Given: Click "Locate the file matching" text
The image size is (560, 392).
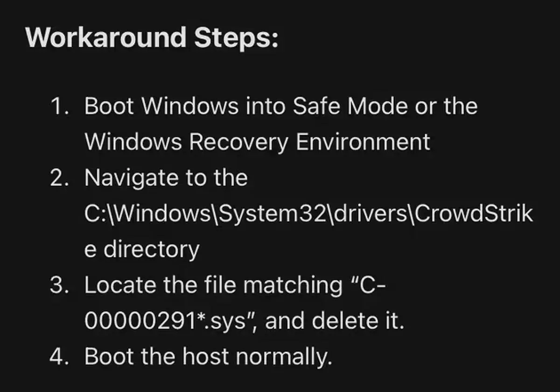Looking at the screenshot, I should tap(213, 285).
